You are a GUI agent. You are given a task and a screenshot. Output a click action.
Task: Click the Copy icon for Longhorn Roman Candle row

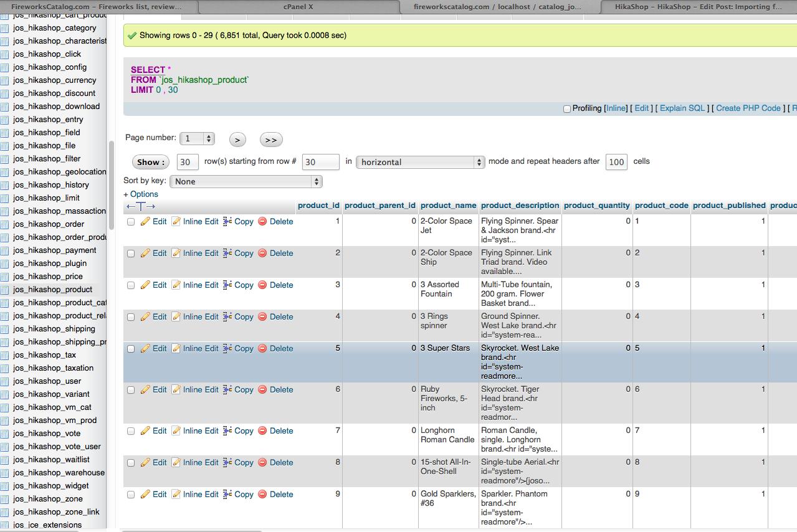coord(227,431)
